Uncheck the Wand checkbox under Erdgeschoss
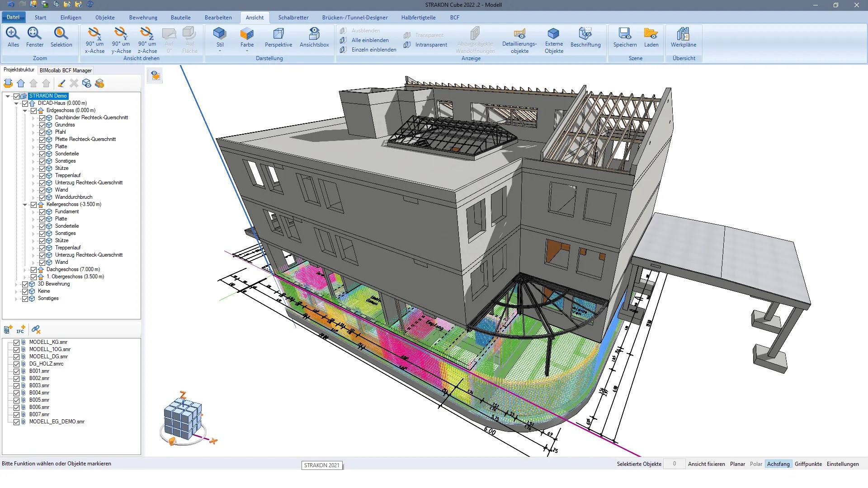 coord(43,190)
